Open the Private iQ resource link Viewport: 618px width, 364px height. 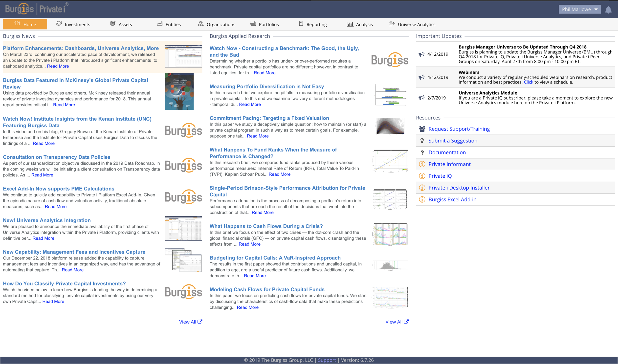tap(440, 176)
